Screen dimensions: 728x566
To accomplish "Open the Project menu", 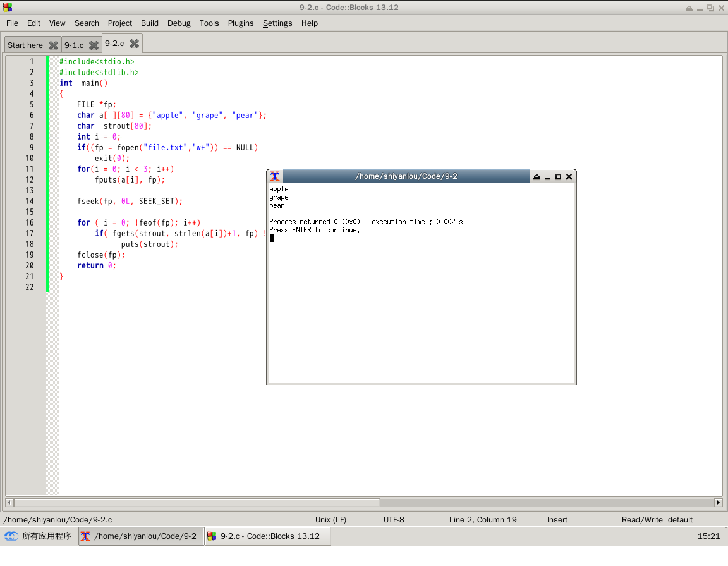I will point(120,23).
